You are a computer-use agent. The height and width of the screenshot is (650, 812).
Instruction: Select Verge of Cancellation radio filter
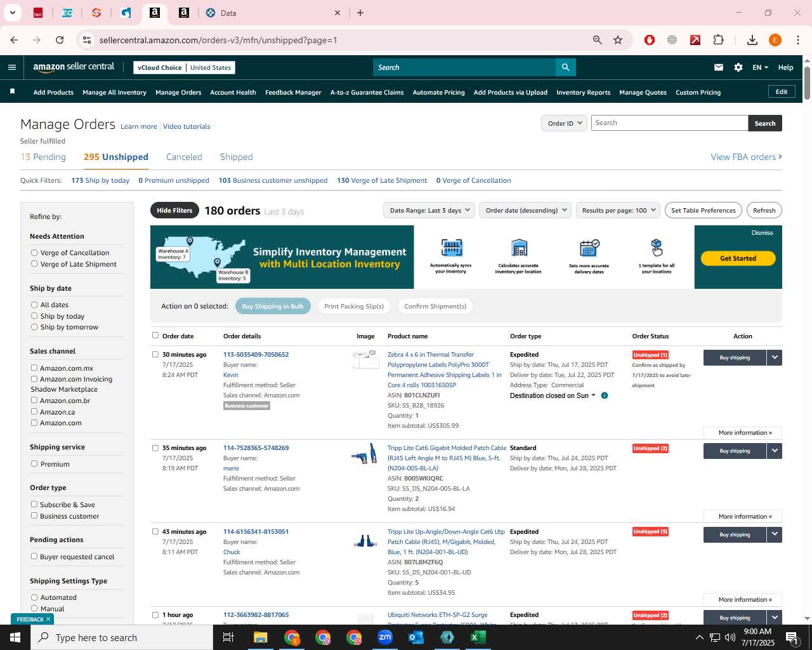tap(34, 253)
